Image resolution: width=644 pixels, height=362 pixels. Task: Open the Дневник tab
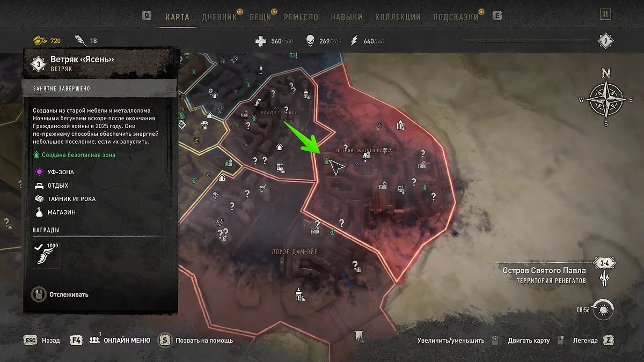[x=219, y=17]
